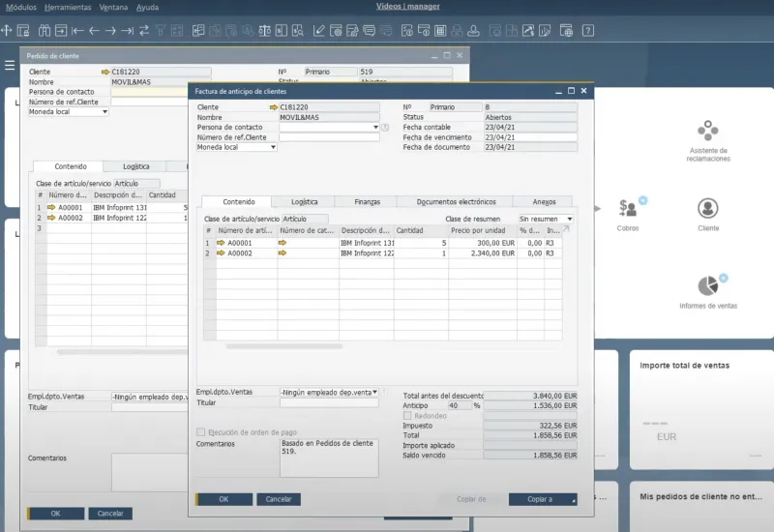This screenshot has height=532, width=774.
Task: Click Cancelar in Pedido de cliente window
Action: point(110,514)
